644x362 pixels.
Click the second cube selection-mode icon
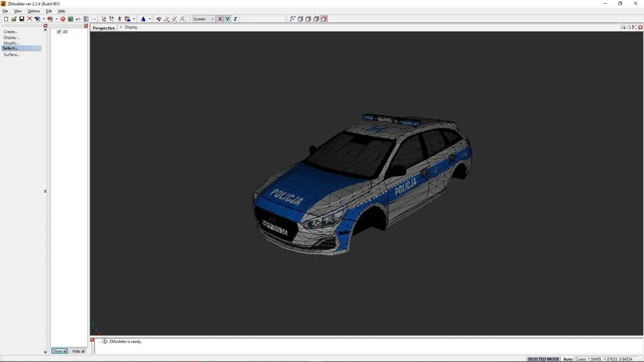click(x=308, y=19)
